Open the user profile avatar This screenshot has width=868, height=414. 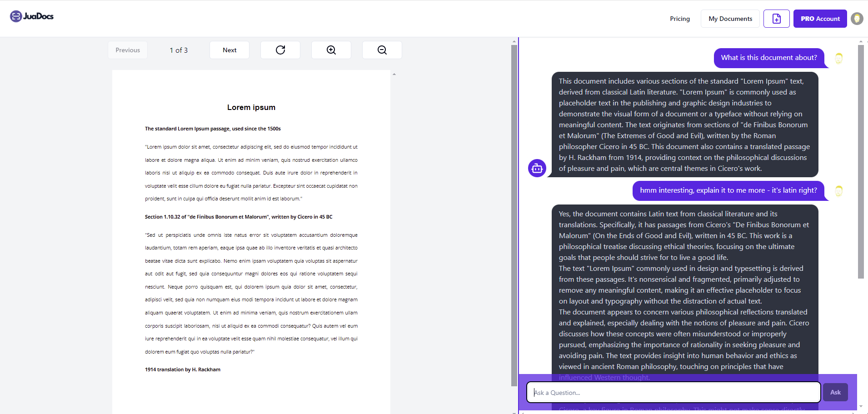click(x=857, y=19)
